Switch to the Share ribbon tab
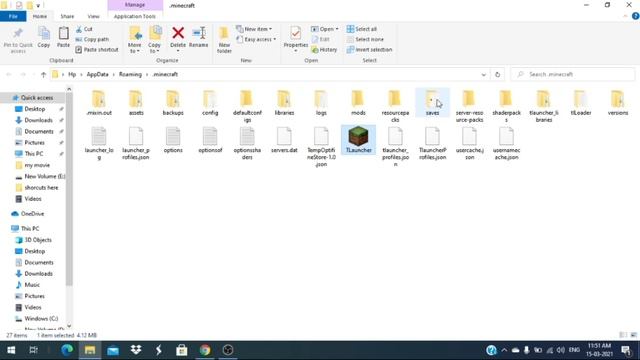 coord(67,16)
